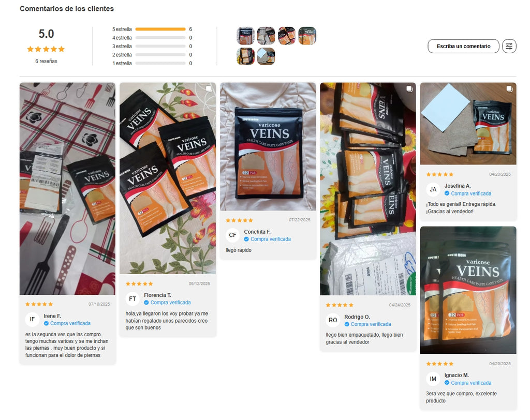Click the orange stars under the 5.0 rating
530x420 pixels.
tap(46, 49)
